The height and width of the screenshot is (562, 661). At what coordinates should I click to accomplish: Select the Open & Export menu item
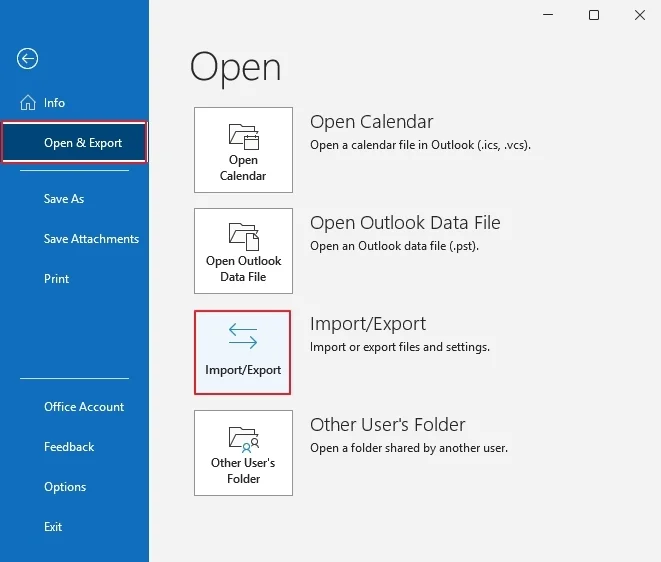pos(74,143)
